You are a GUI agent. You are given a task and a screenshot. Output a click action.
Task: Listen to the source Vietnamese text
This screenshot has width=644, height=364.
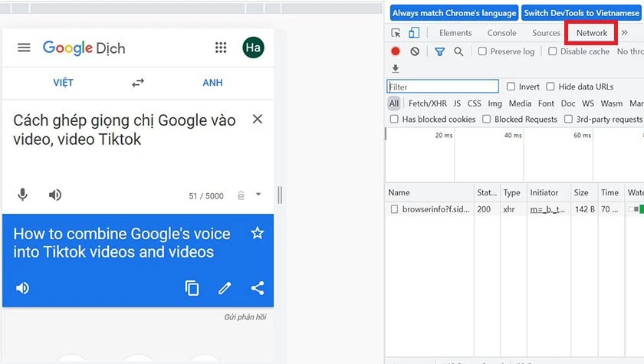(55, 195)
